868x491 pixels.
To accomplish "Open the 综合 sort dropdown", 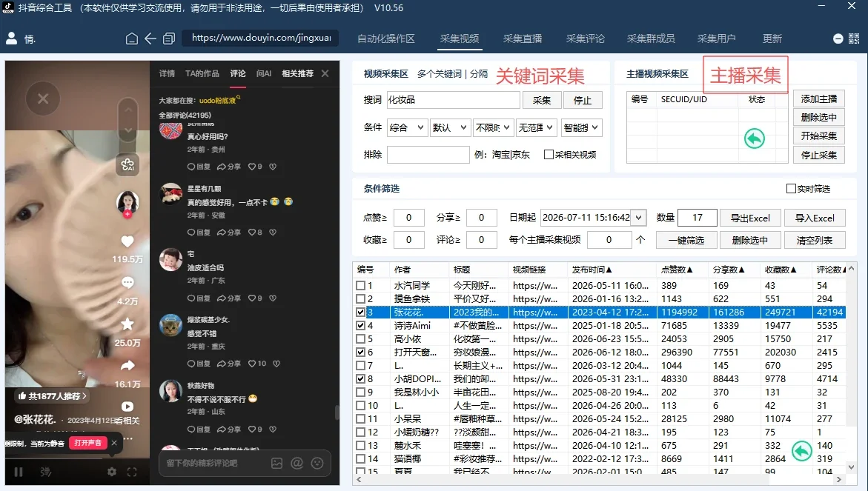I will pos(408,127).
